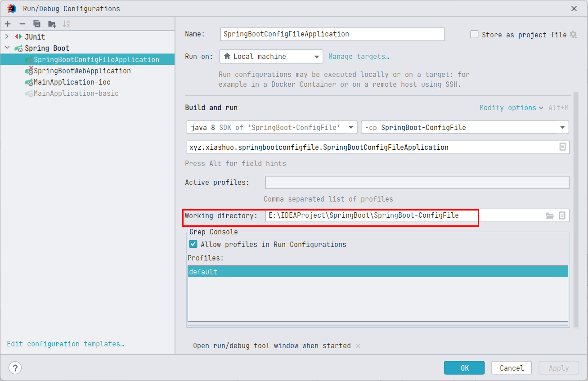Click the Name input field

[x=332, y=34]
